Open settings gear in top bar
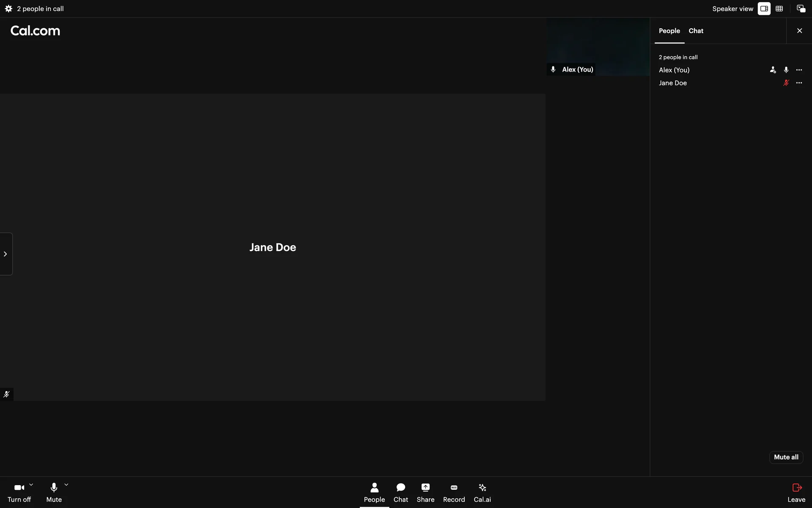The height and width of the screenshot is (508, 812). (8, 8)
